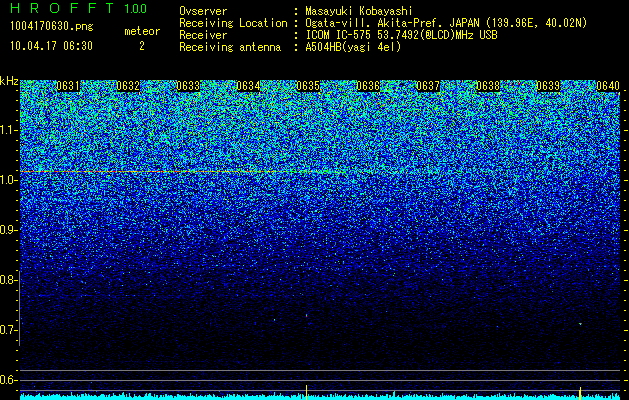Click the yellow detection spike under 0639

coord(580,392)
